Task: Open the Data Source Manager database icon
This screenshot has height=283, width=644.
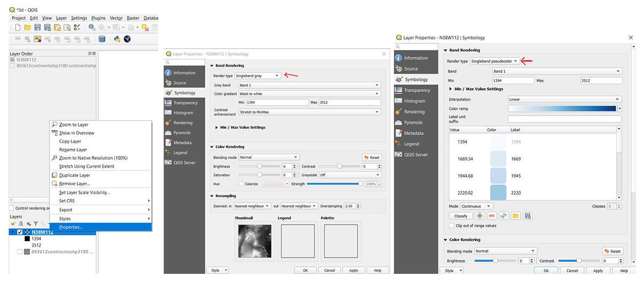Action: pyautogui.click(x=102, y=39)
